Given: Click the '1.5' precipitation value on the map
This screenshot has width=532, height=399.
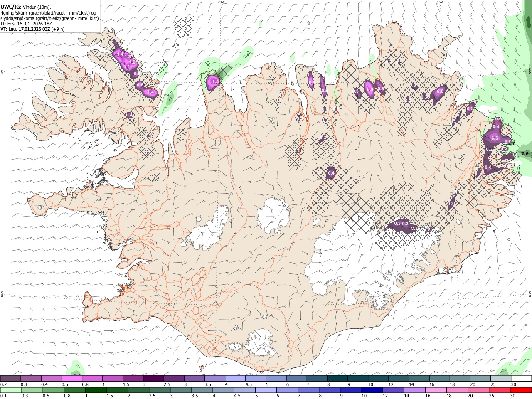Looking at the screenshot, I should [x=215, y=82].
